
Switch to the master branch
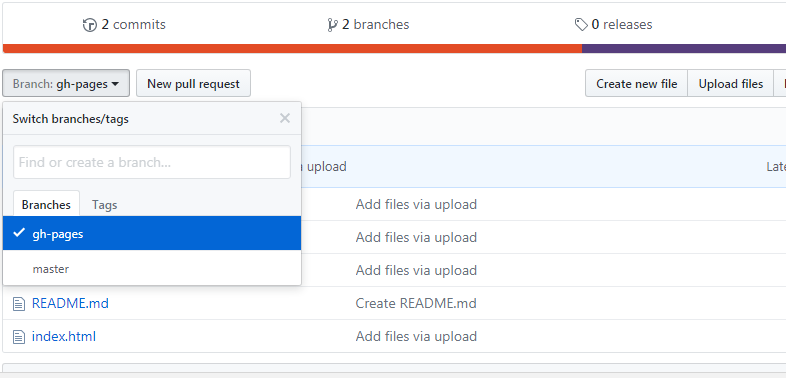pyautogui.click(x=152, y=269)
